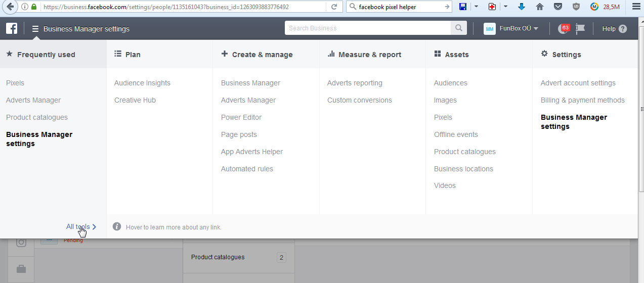Viewport: 644px width, 283px height.
Task: Open Audience Insights under Plan
Action: [142, 83]
